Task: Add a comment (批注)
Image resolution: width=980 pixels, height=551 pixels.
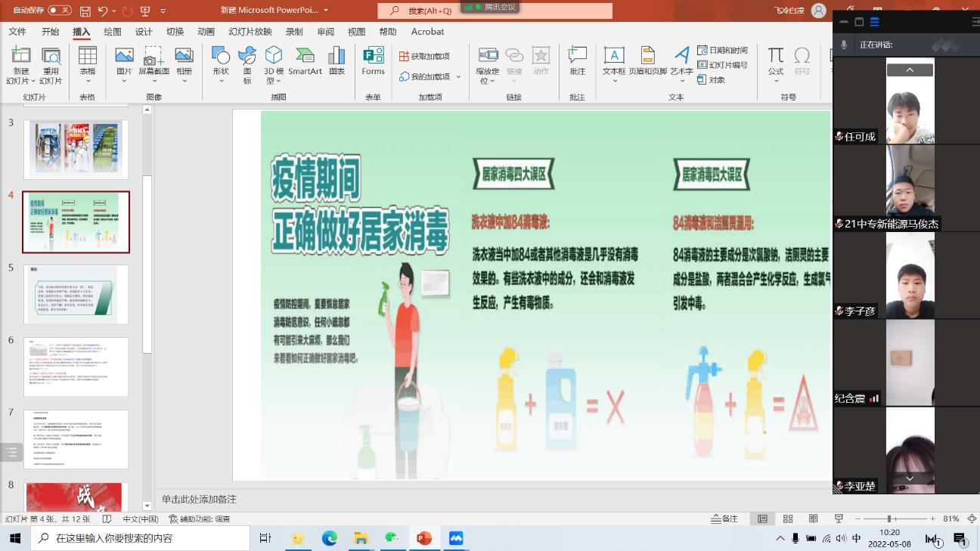Action: pos(577,61)
